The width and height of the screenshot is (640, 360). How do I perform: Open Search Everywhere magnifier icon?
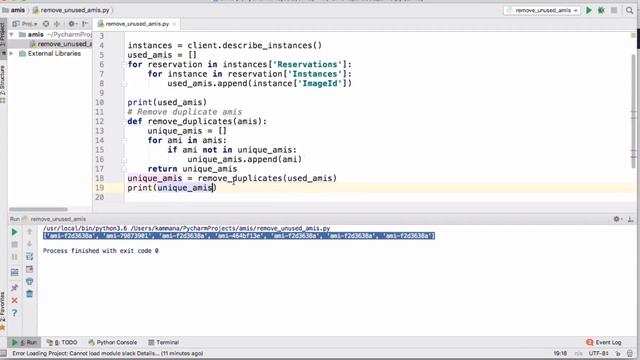coord(629,10)
